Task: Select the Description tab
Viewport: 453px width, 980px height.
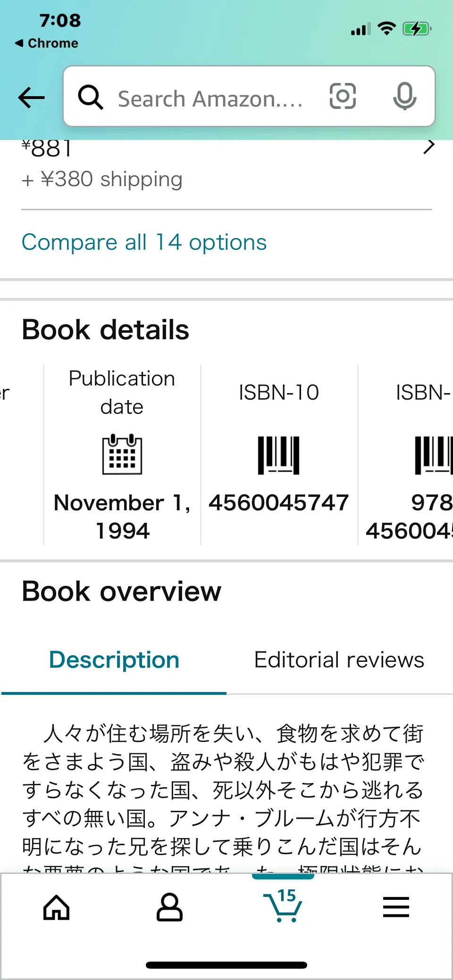Action: pos(114,659)
